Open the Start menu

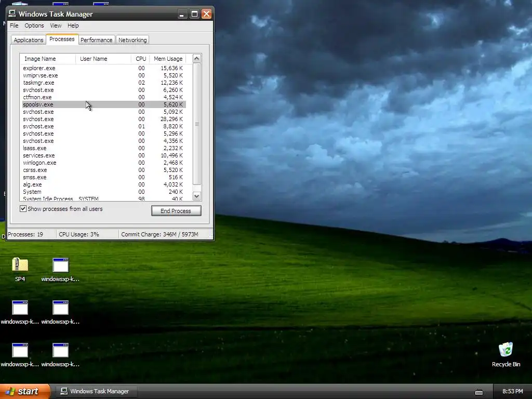tap(25, 391)
